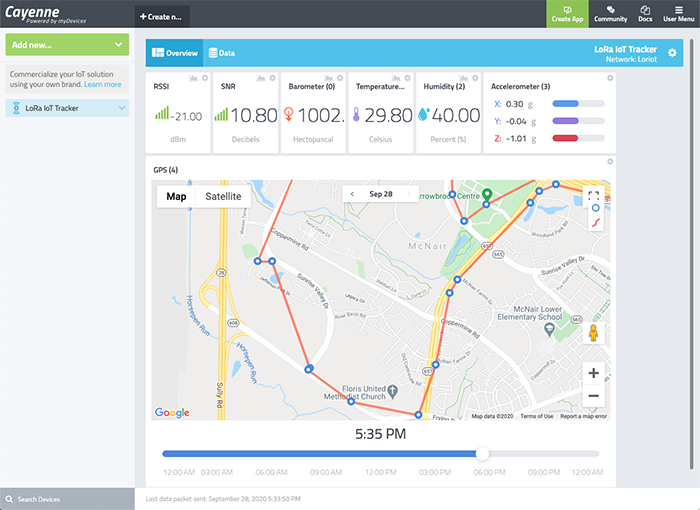
Task: Open Temperature widget chart icon
Action: [x=396, y=78]
